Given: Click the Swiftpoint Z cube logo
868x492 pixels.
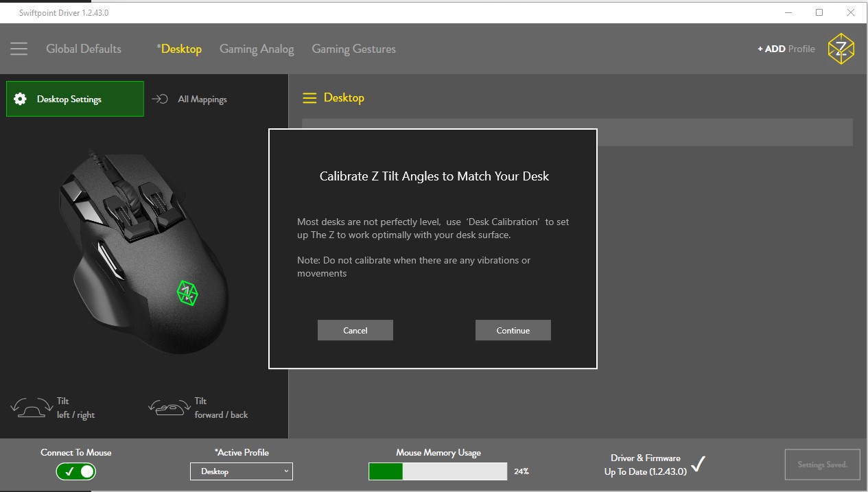Looking at the screenshot, I should [841, 49].
